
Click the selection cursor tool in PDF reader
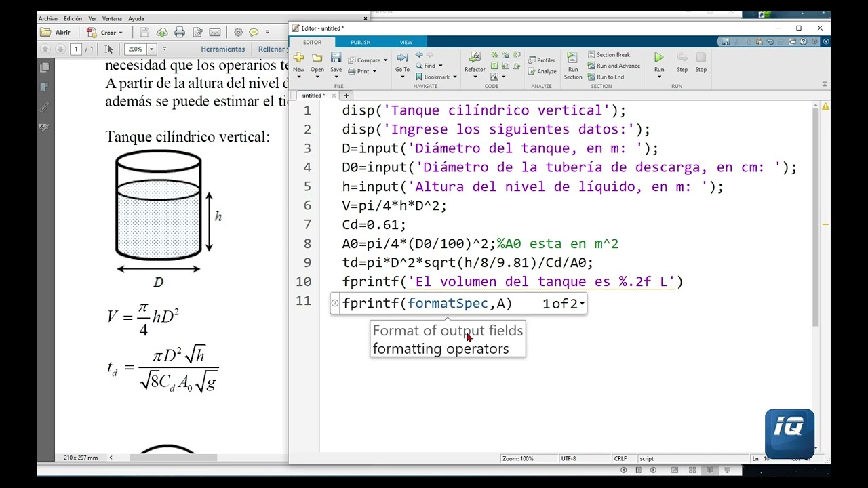click(109, 49)
